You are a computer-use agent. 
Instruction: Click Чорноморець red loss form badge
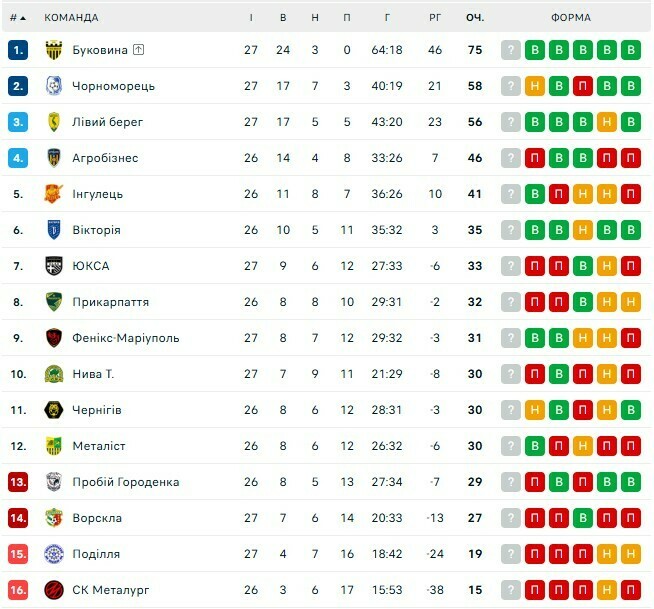pos(583,86)
